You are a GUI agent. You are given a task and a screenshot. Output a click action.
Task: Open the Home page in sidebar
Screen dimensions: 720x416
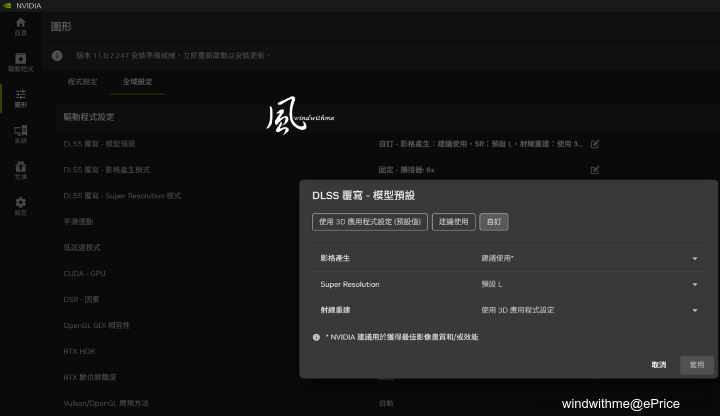pyautogui.click(x=21, y=27)
